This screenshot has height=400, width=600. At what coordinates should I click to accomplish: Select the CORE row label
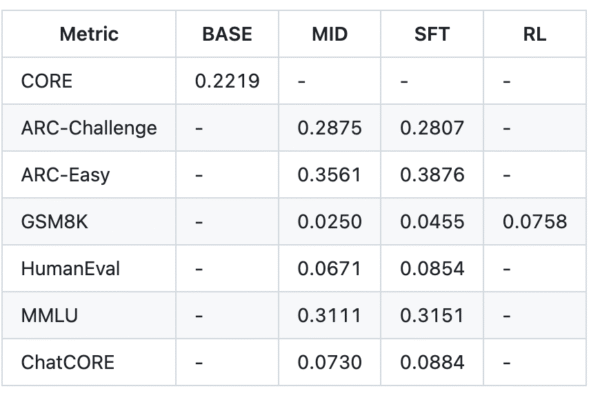coord(46,81)
